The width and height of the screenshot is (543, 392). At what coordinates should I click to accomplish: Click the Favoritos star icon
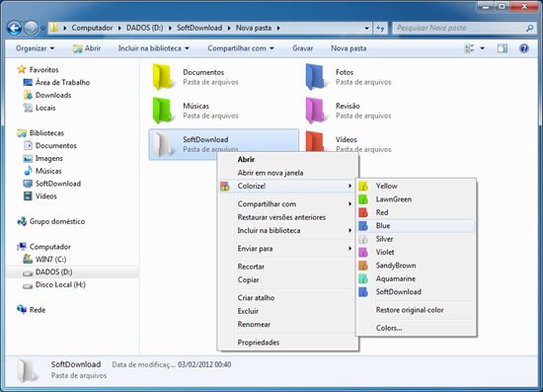click(22, 69)
